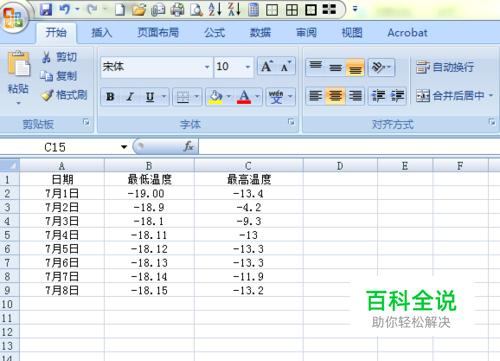
Task: Expand underline style dropdown arrow
Action: 164,97
